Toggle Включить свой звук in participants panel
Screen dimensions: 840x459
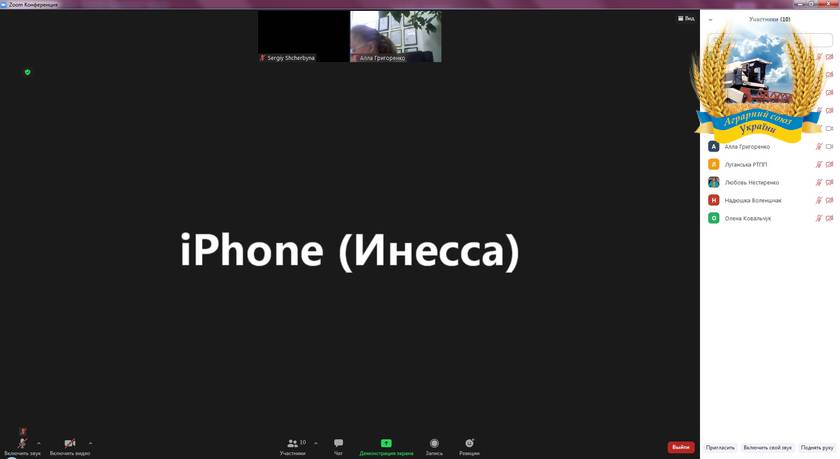[x=767, y=447]
